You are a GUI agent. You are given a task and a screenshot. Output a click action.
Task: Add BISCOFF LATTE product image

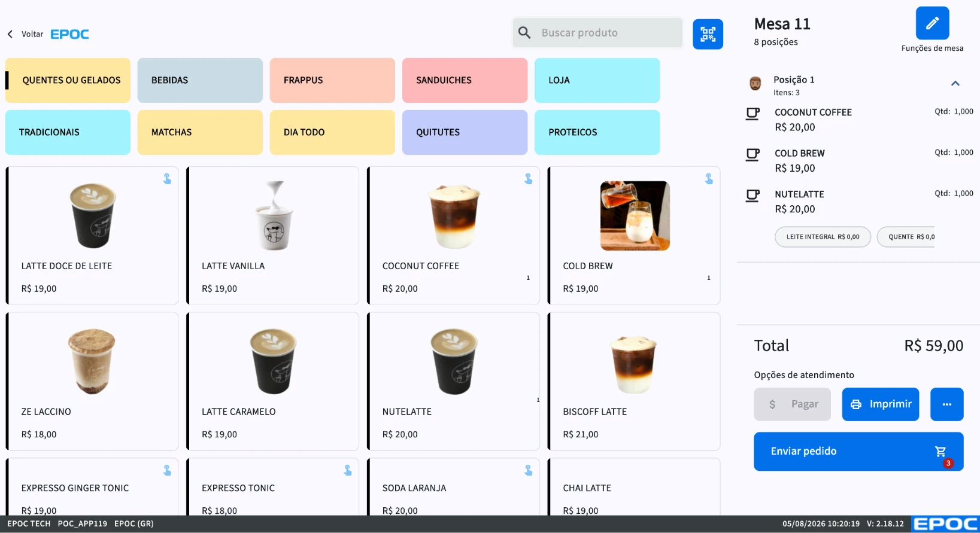click(x=635, y=364)
